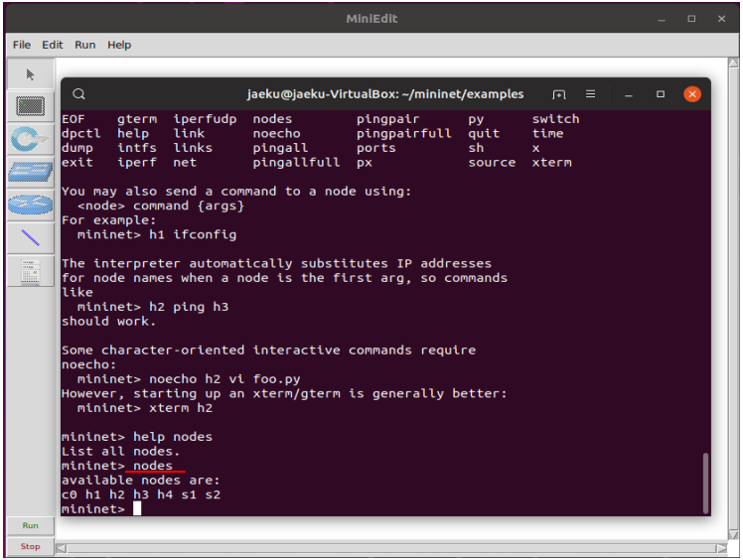Click the 'pingpairfull' command text
743x560 pixels.
pyautogui.click(x=403, y=134)
